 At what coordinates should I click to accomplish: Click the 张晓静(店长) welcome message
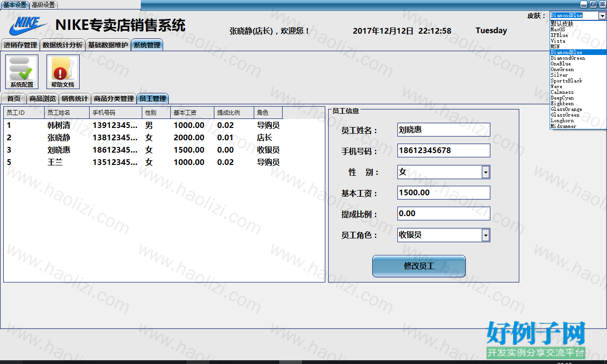[x=269, y=31]
